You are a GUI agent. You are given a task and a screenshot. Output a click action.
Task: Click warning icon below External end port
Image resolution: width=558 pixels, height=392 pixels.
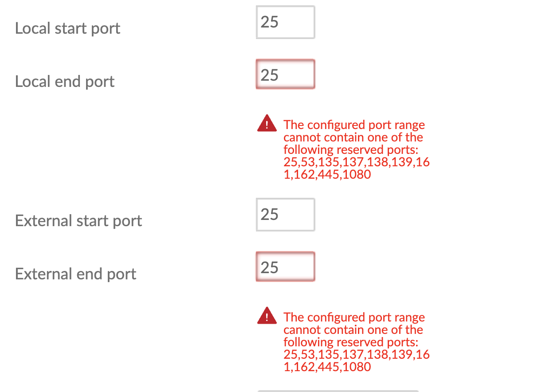point(267,316)
